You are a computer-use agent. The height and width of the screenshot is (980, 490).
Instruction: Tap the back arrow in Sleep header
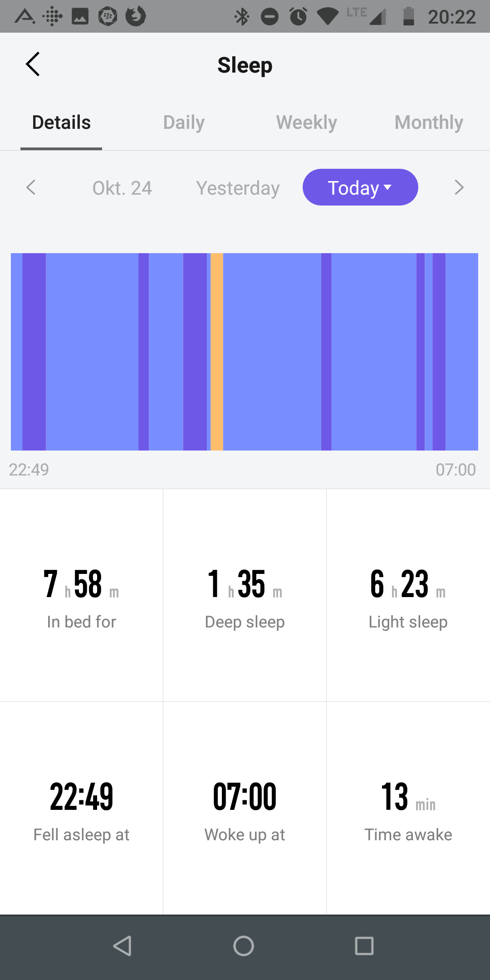33,64
